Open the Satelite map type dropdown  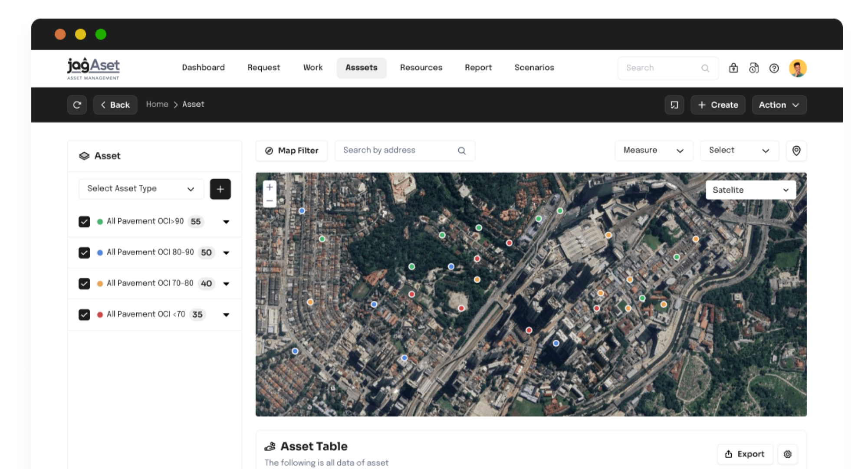click(x=751, y=190)
